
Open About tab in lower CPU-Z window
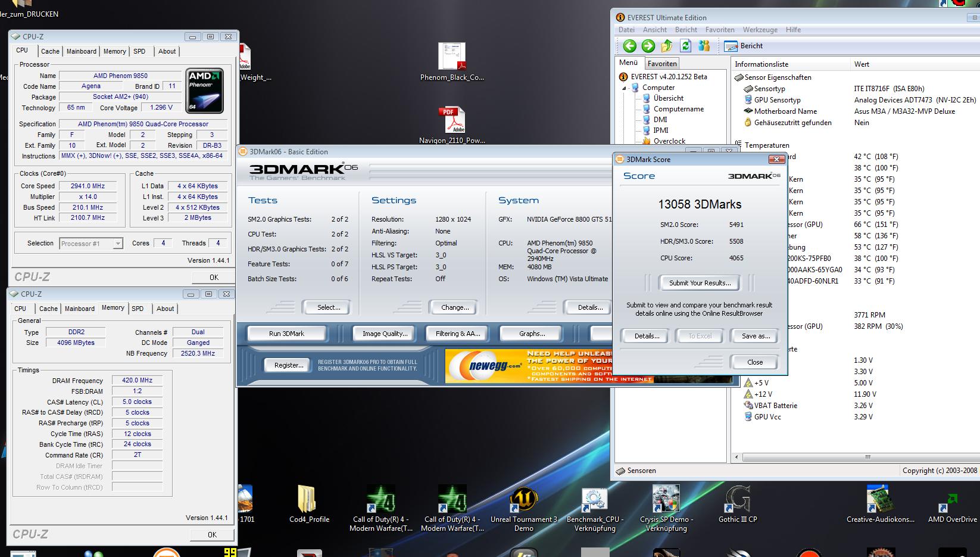[x=166, y=309]
